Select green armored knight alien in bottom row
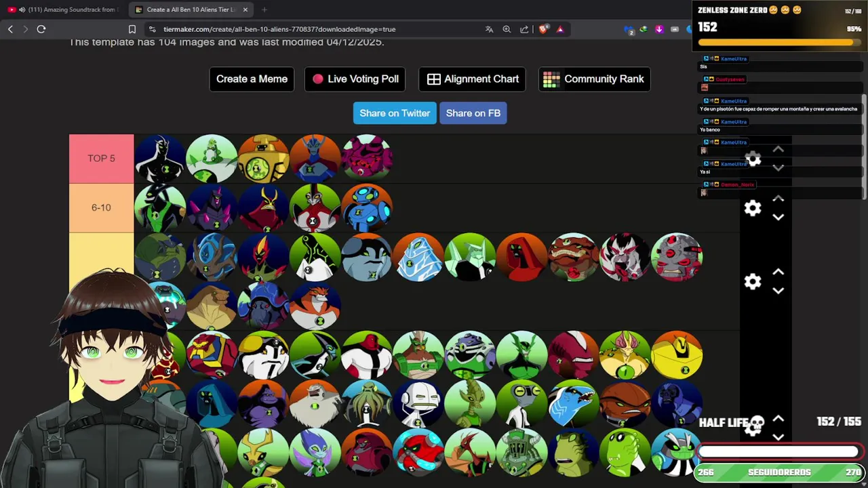 click(521, 453)
